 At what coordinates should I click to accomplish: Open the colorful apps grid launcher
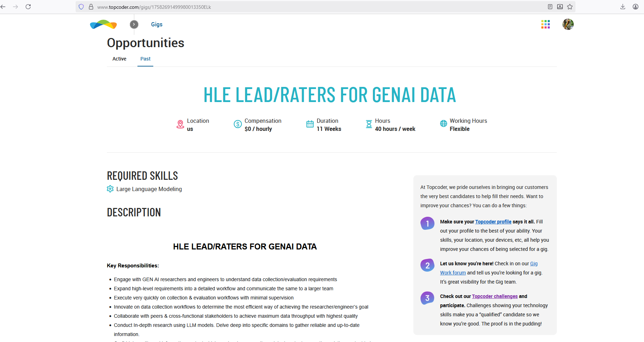545,24
